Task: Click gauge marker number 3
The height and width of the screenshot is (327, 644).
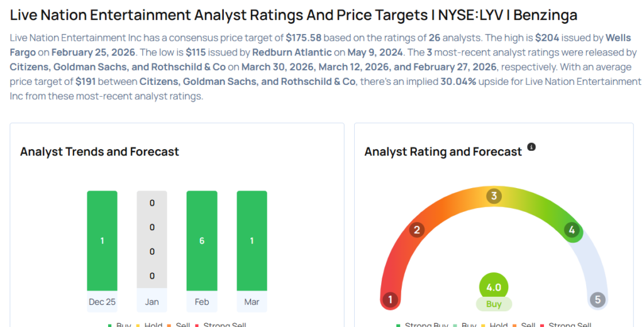Action: click(494, 196)
